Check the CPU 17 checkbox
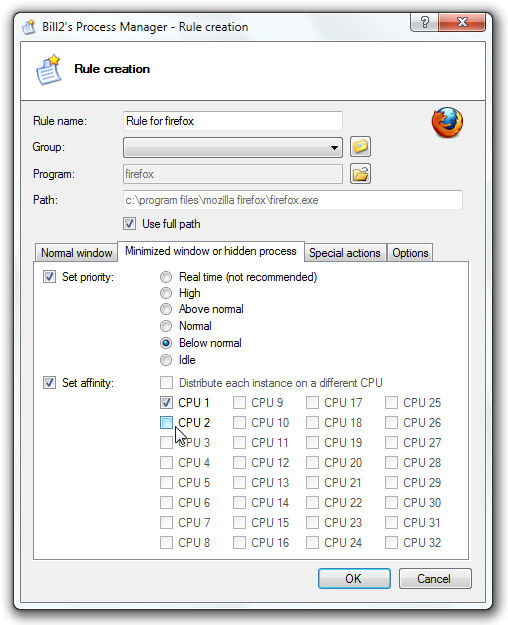 312,403
